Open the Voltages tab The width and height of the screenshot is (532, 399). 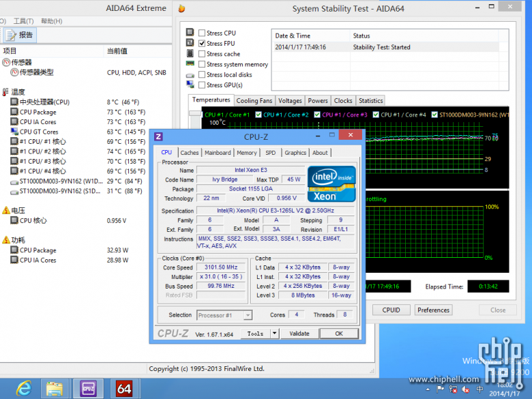click(290, 101)
